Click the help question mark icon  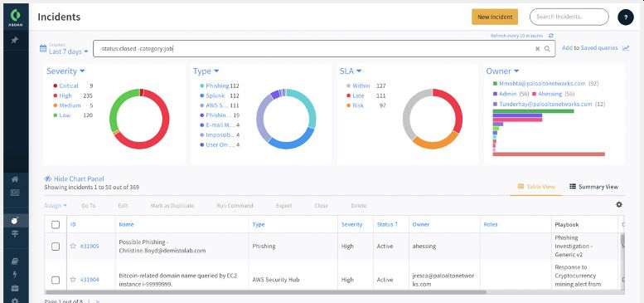(626, 17)
